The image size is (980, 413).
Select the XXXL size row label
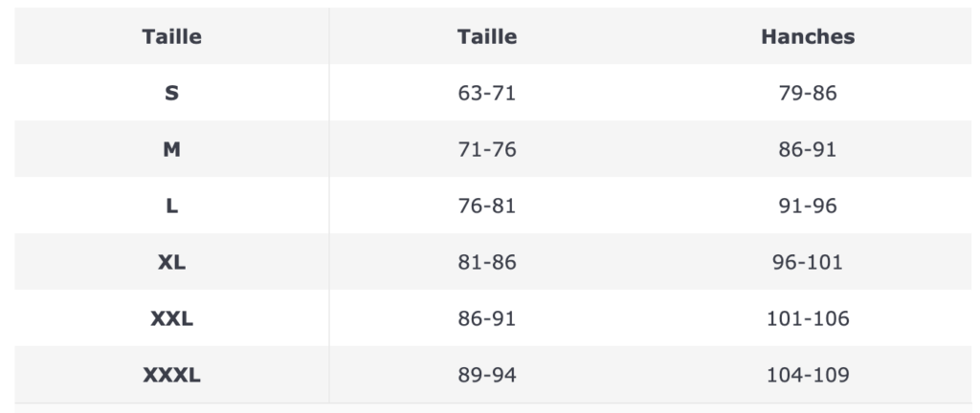tap(172, 376)
